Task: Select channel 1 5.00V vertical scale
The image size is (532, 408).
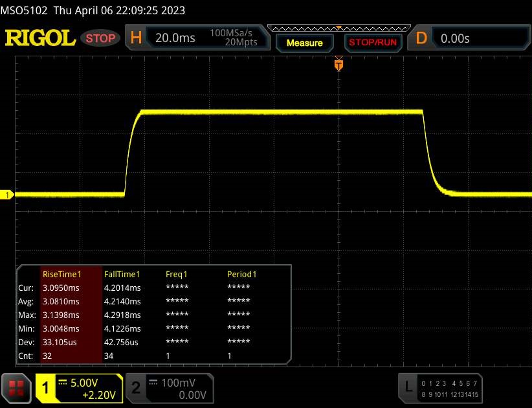Action: pos(84,383)
